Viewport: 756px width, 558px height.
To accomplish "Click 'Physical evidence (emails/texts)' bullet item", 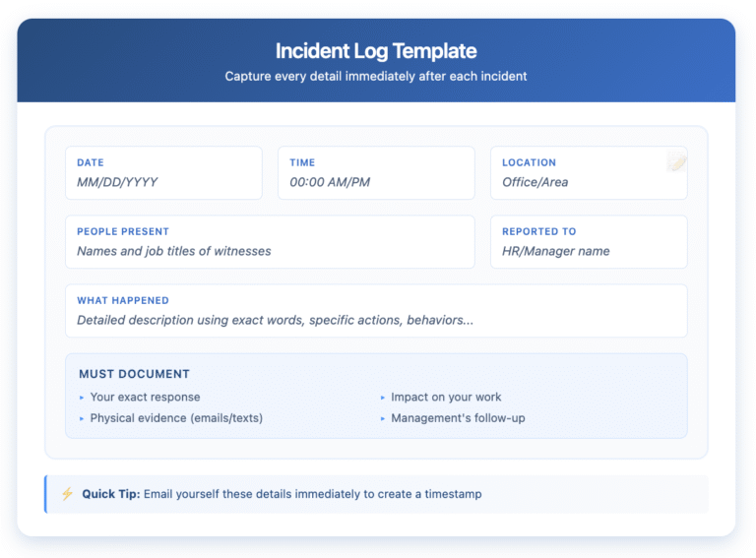I will (176, 418).
